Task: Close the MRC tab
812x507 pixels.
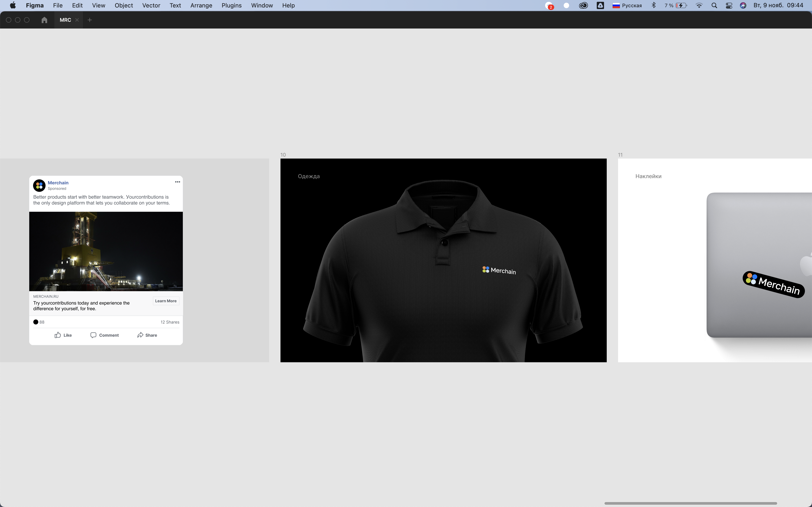Action: point(77,20)
